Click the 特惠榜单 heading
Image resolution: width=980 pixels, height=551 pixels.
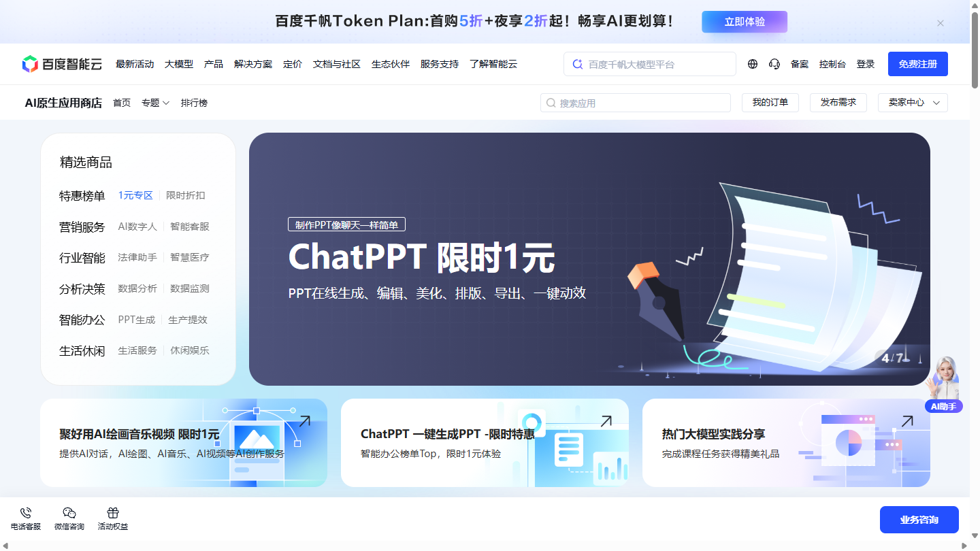pos(82,196)
